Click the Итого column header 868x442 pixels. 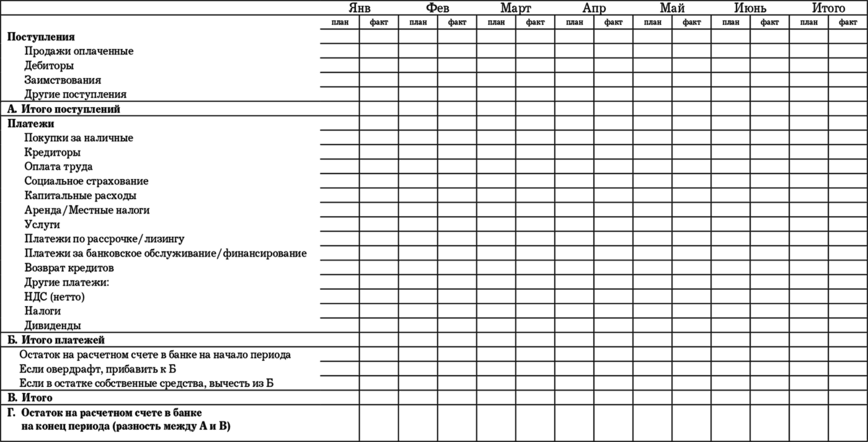tap(828, 8)
